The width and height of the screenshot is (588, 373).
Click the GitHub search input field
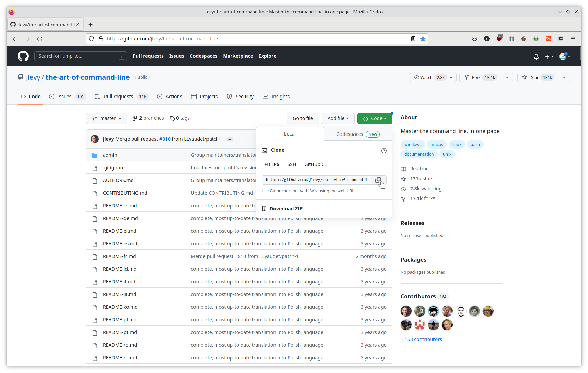(x=78, y=56)
